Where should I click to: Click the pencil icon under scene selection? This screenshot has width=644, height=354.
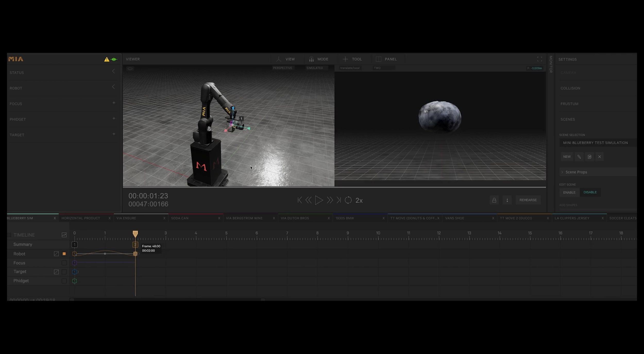tap(579, 157)
